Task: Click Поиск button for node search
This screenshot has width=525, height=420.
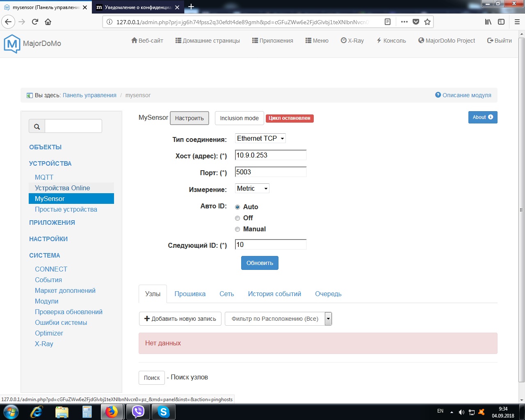Action: coord(152,378)
